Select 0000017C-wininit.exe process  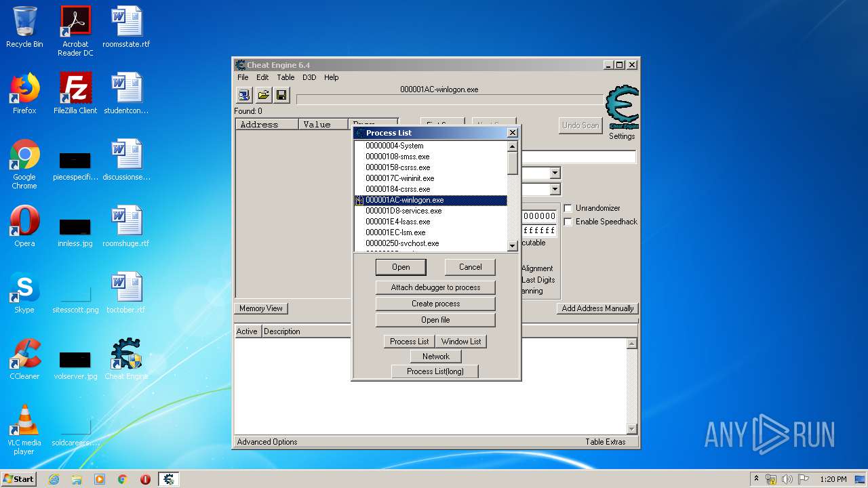431,178
